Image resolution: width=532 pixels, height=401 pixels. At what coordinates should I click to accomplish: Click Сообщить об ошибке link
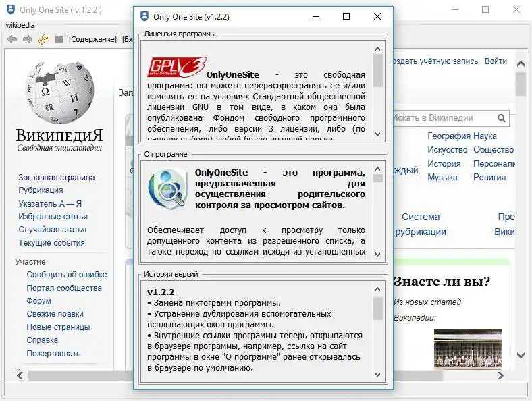[66, 275]
